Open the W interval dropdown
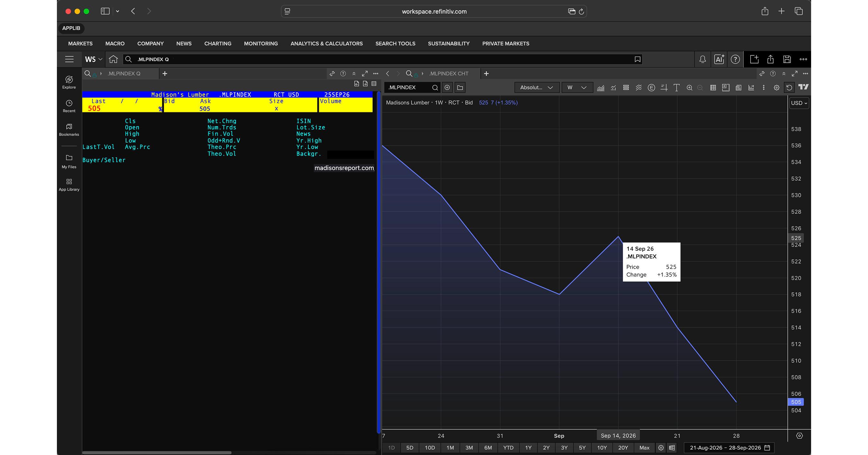The width and height of the screenshot is (868, 455). (577, 88)
